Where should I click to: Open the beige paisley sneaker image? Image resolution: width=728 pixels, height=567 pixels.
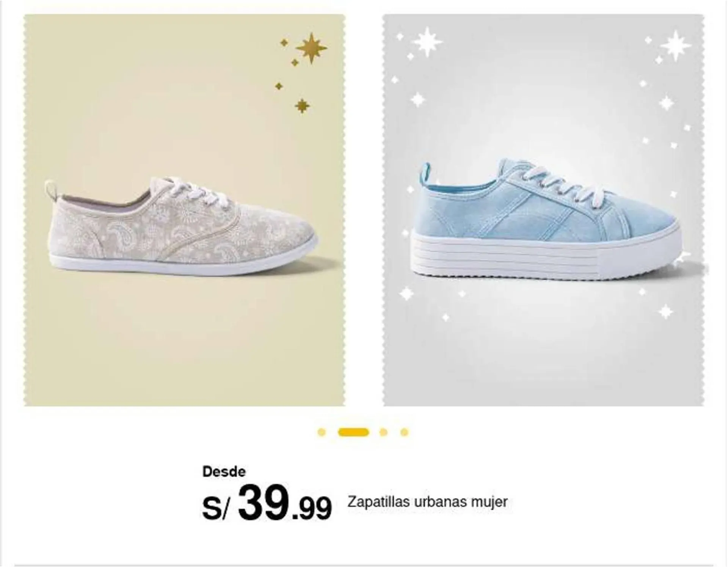click(x=184, y=210)
